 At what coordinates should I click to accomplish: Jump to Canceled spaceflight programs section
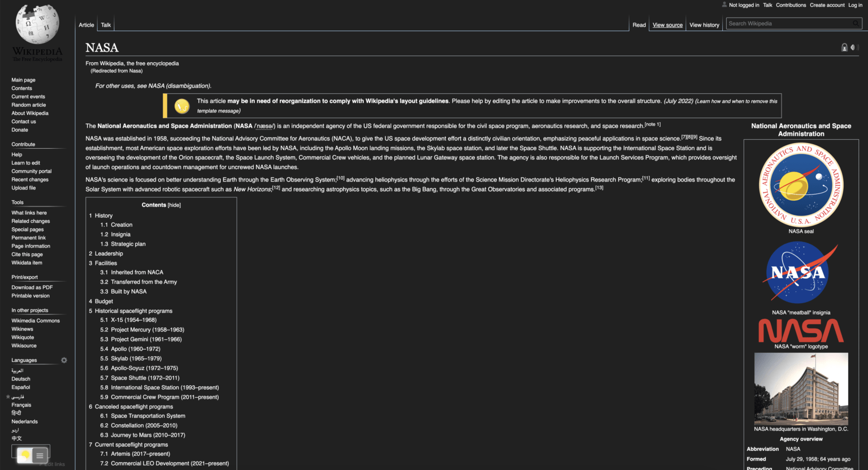pyautogui.click(x=134, y=407)
